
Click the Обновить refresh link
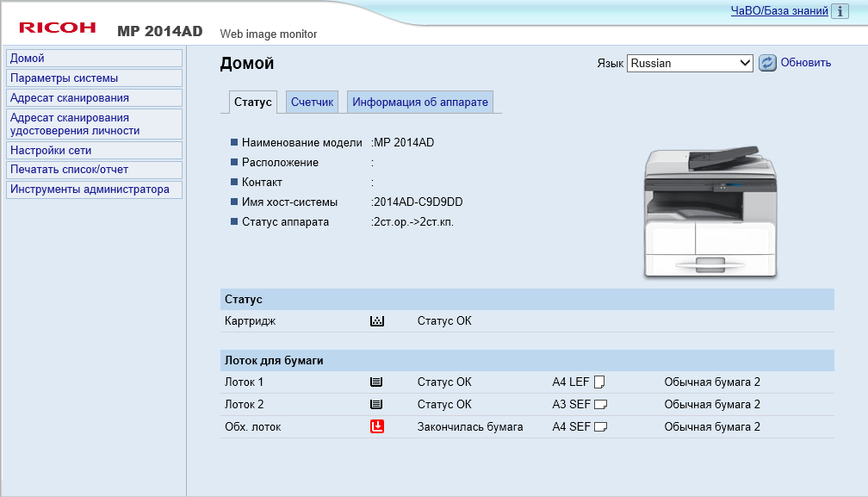point(805,63)
